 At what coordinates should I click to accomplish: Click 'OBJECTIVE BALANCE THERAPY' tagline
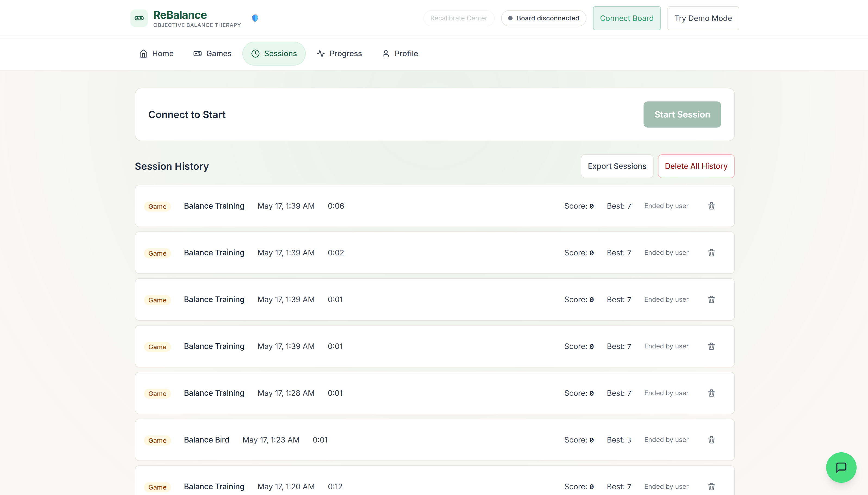click(197, 25)
